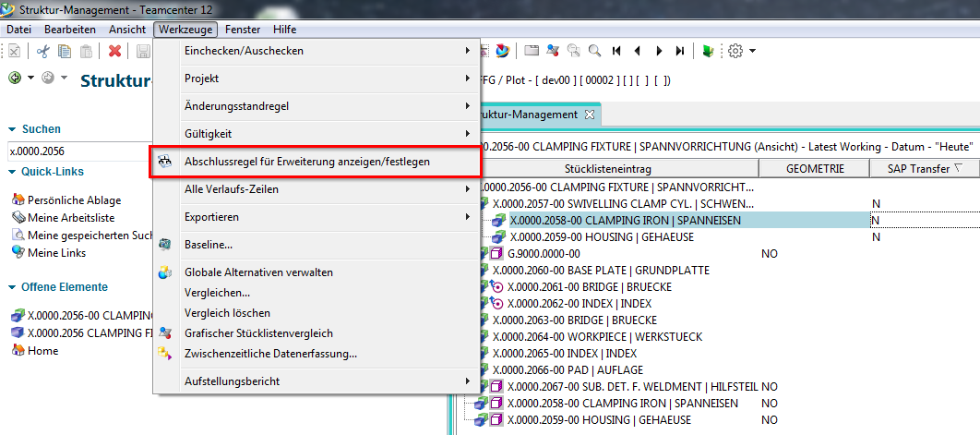The image size is (980, 435).
Task: Open the Bearbeiten menu
Action: (x=69, y=30)
